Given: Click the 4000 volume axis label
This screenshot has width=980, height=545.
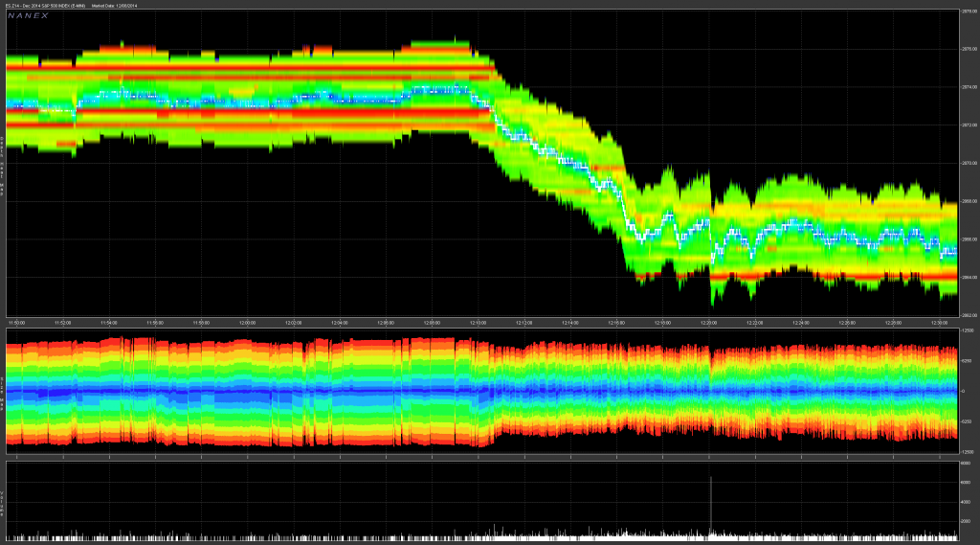Looking at the screenshot, I should (x=966, y=502).
